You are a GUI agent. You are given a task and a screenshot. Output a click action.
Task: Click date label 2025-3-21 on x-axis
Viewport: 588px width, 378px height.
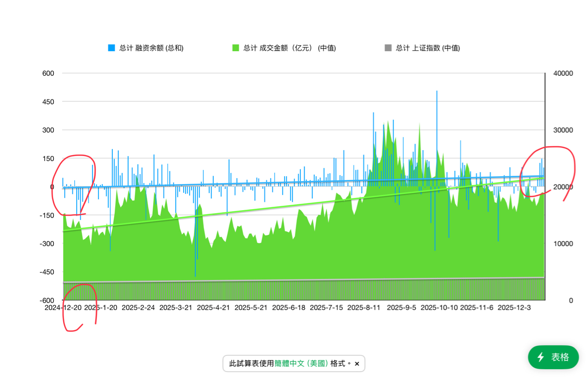pyautogui.click(x=175, y=308)
